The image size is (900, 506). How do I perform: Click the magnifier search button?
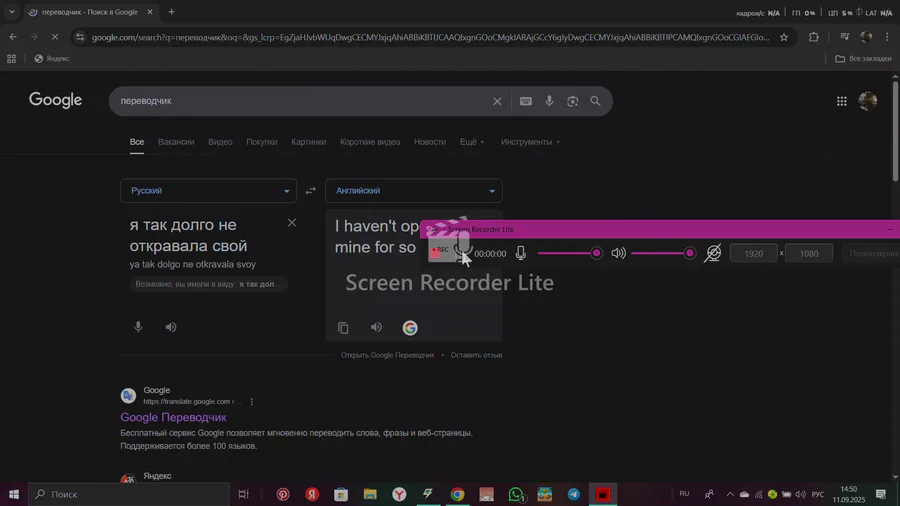click(595, 101)
